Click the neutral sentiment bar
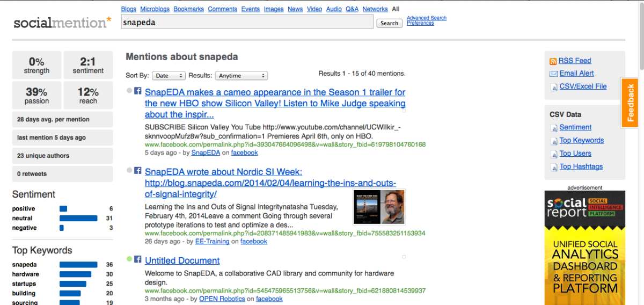The width and height of the screenshot is (644, 305). (x=78, y=219)
